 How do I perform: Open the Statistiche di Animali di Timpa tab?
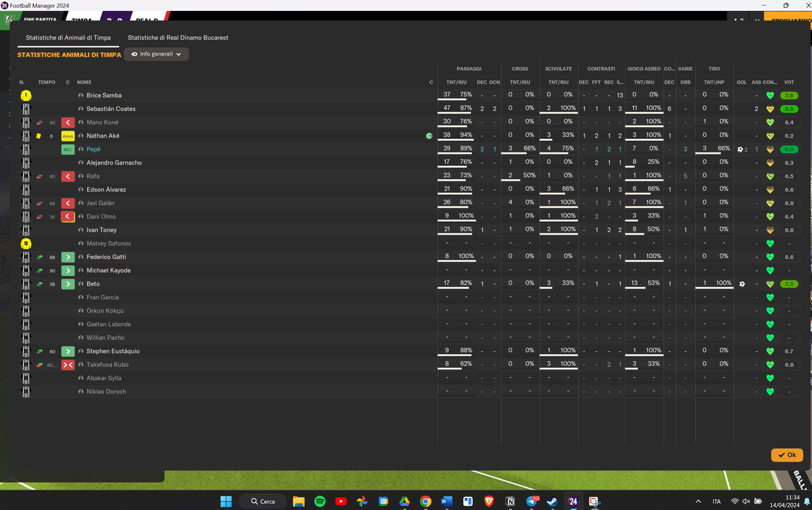coord(68,38)
